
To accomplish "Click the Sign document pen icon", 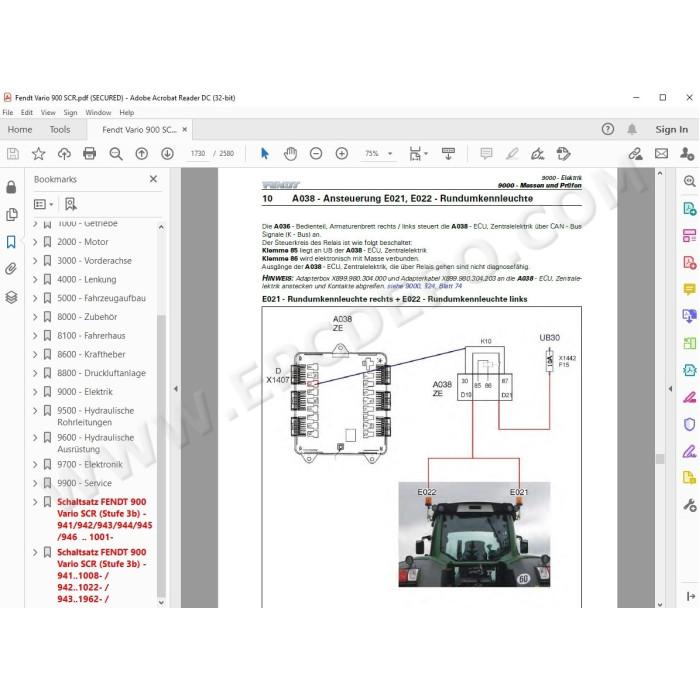I will [538, 154].
